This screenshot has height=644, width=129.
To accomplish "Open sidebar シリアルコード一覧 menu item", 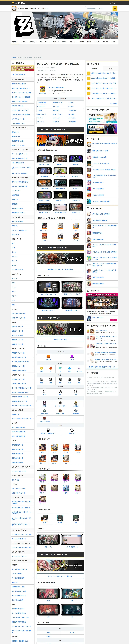I will tap(23, 119).
